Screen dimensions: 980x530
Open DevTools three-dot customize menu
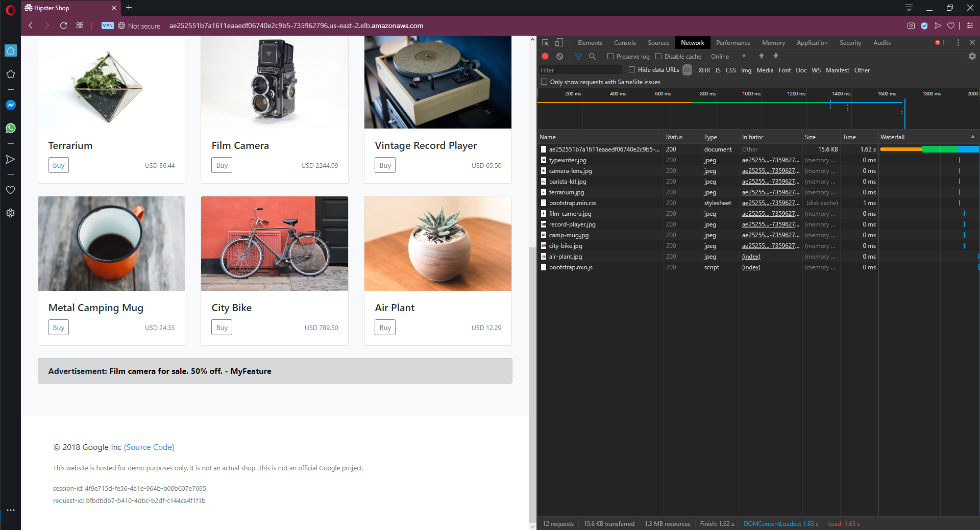point(958,43)
